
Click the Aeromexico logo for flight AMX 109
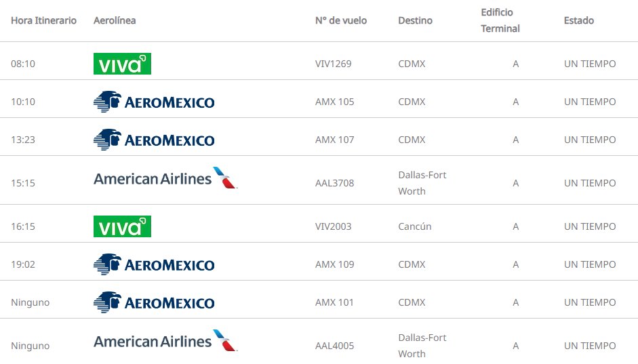pyautogui.click(x=154, y=264)
